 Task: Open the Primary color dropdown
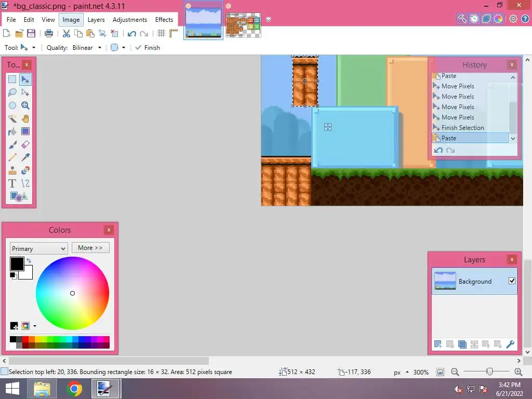tap(38, 248)
